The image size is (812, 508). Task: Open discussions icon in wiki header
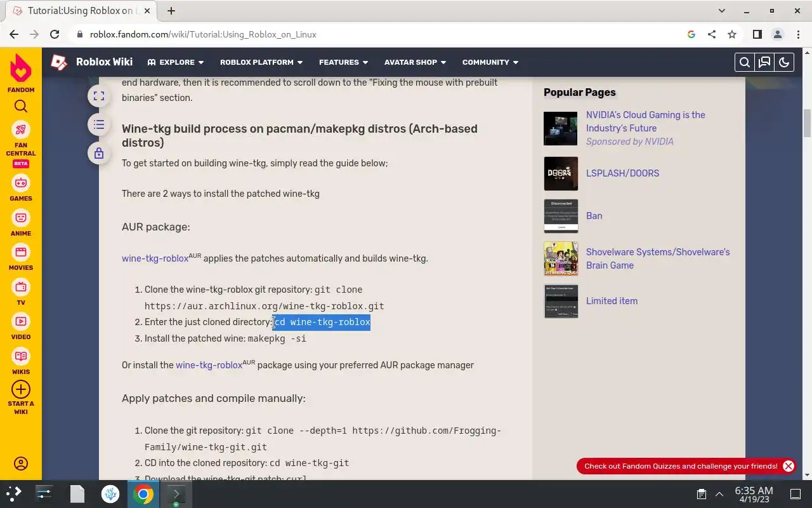tap(764, 62)
